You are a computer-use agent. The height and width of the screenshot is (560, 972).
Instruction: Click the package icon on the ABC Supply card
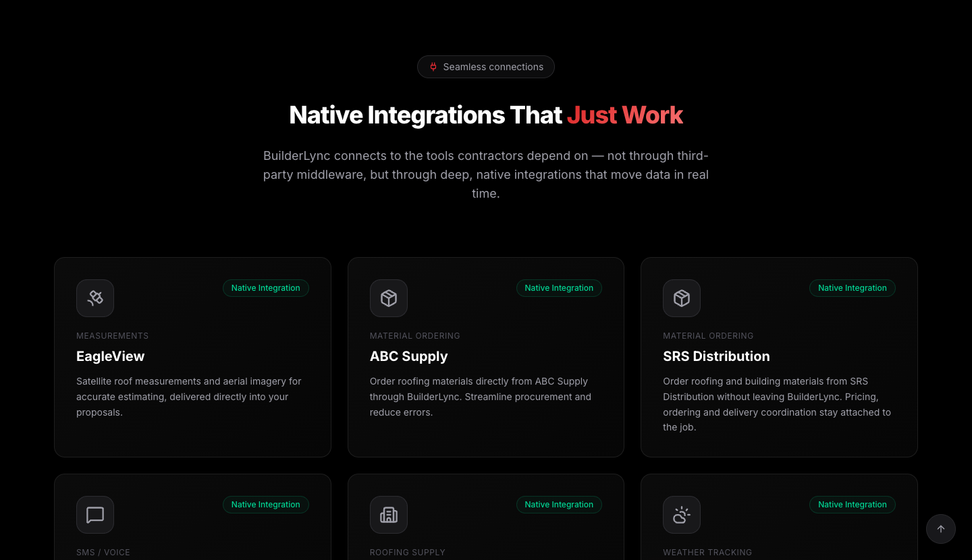[389, 298]
